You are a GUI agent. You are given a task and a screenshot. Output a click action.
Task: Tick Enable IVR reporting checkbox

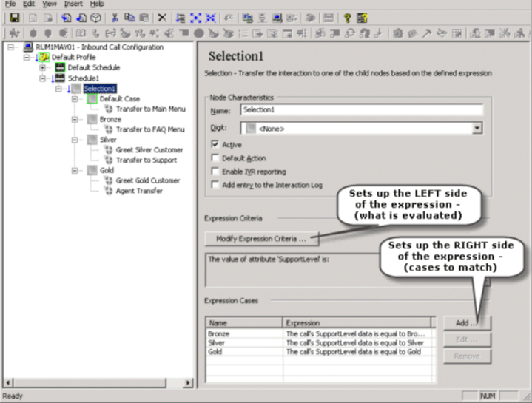click(x=215, y=172)
